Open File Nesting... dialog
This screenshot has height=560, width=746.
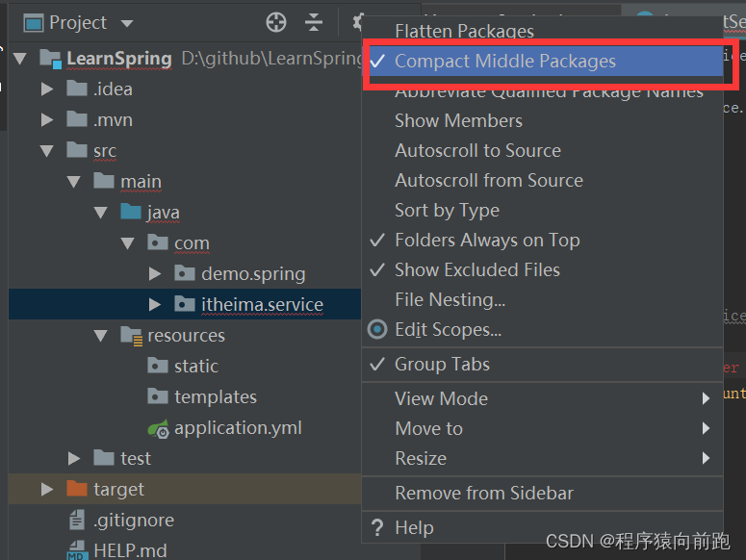pyautogui.click(x=543, y=300)
